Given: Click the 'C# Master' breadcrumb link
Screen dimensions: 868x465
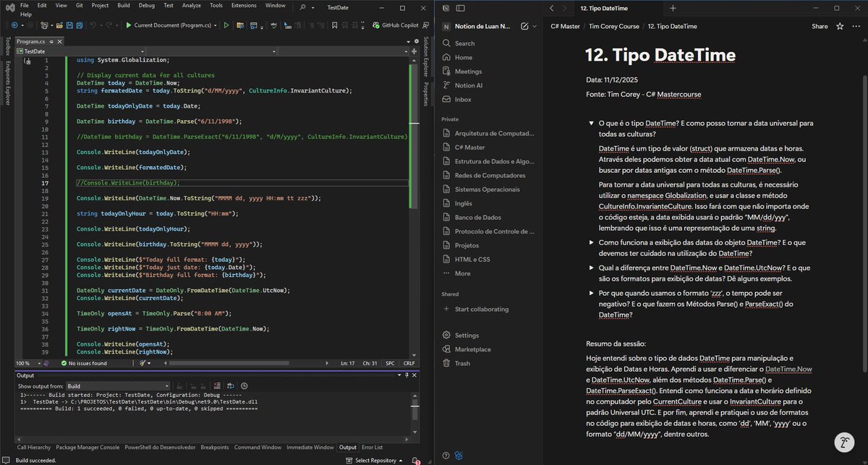Looking at the screenshot, I should click(x=565, y=26).
